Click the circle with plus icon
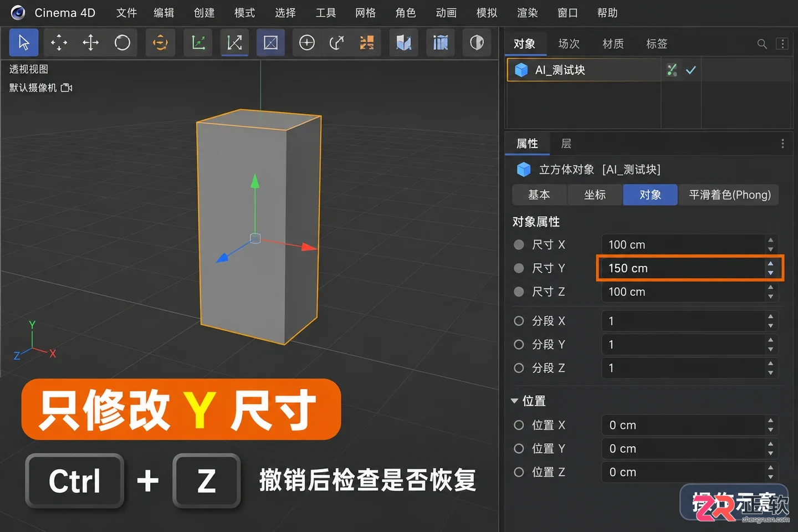Image resolution: width=798 pixels, height=532 pixels. click(x=306, y=43)
